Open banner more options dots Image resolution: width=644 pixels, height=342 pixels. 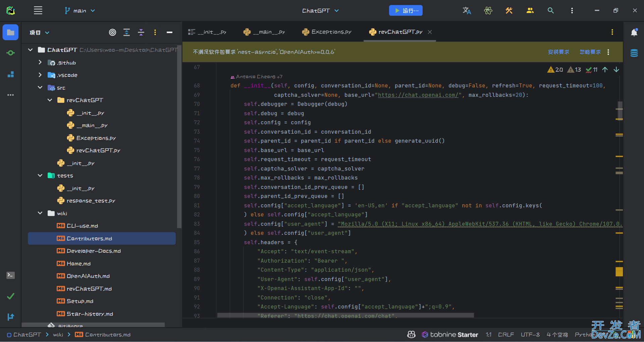(x=608, y=52)
